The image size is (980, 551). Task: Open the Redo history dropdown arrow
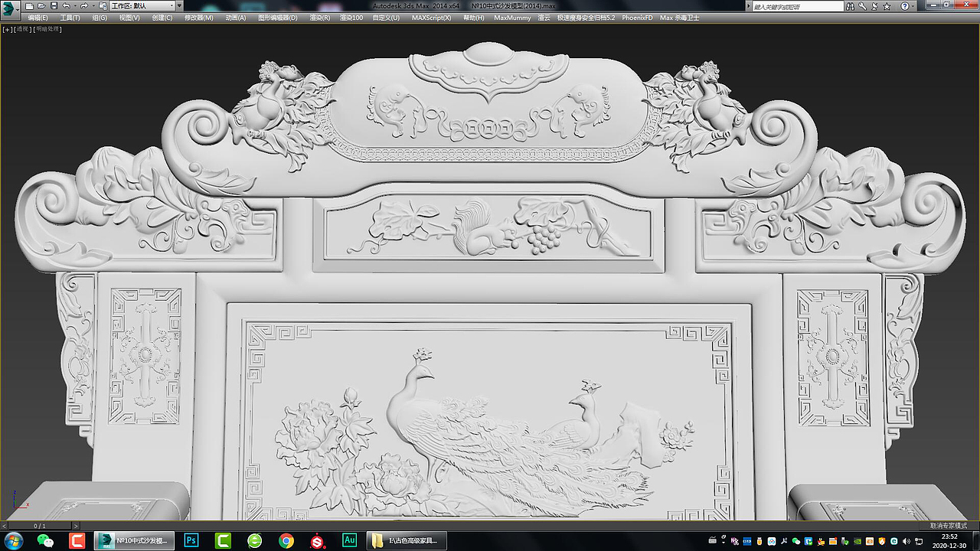pos(93,6)
